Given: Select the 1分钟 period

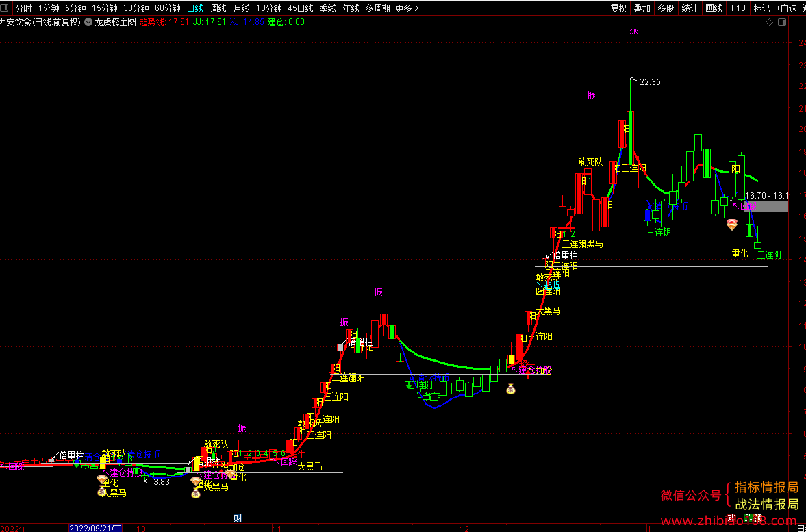Looking at the screenshot, I should tap(49, 8).
